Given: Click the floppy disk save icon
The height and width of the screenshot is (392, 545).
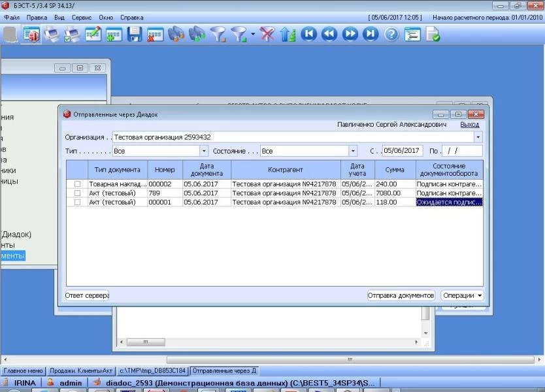Looking at the screenshot, I should point(134,35).
